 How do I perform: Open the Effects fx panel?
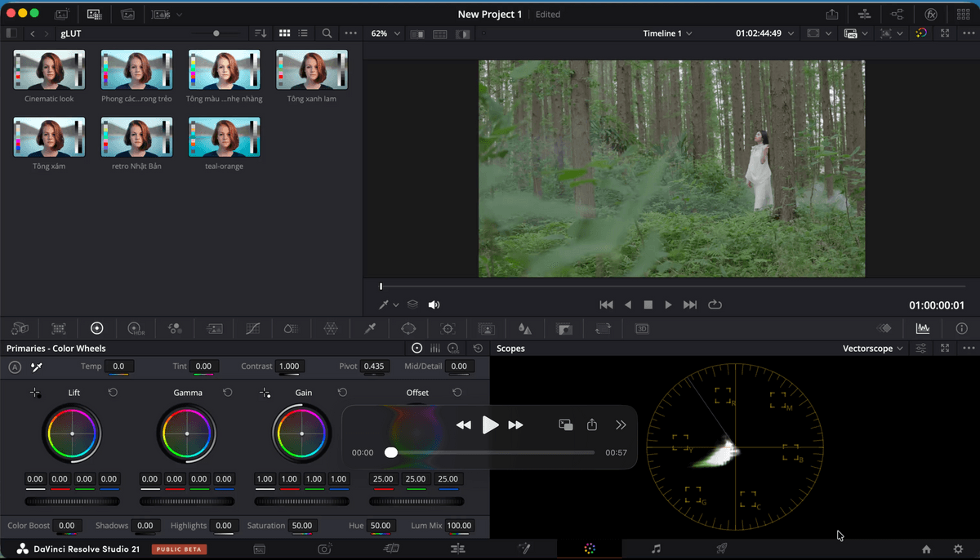930,14
